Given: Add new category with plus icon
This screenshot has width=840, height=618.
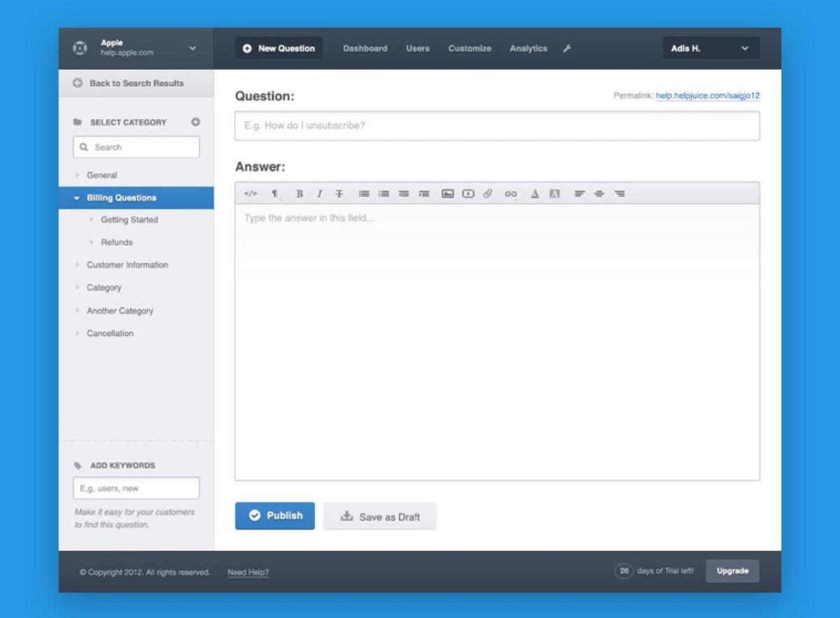Looking at the screenshot, I should (x=196, y=122).
